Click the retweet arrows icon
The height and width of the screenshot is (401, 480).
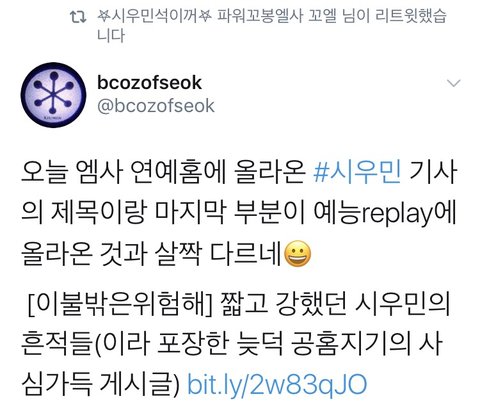pos(79,17)
